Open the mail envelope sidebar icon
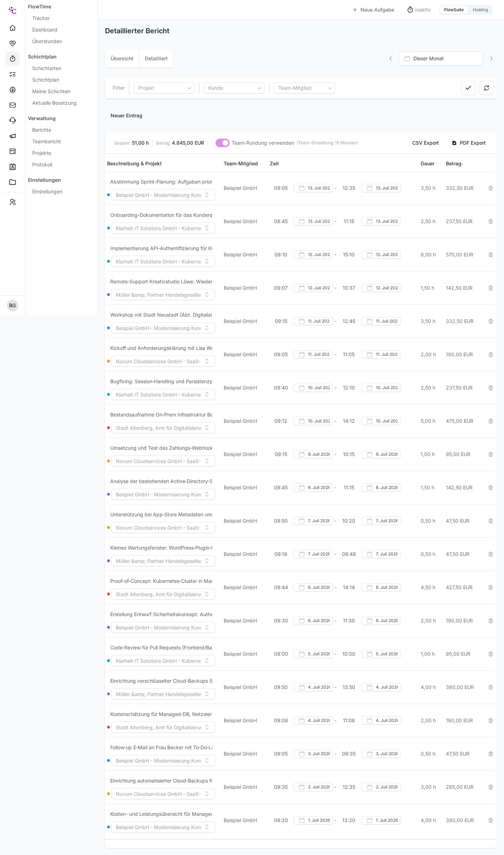Screen dimensions: 504x855 pos(13,105)
